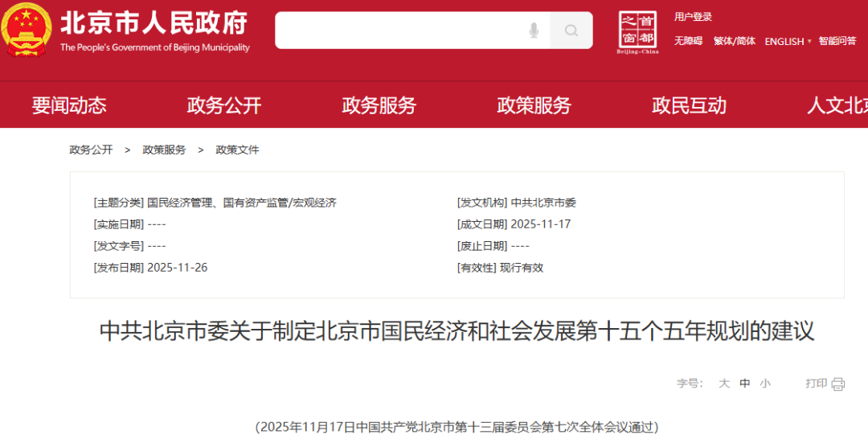This screenshot has height=439, width=868.
Task: Select the 政务服务 navigation tab
Action: 379,105
